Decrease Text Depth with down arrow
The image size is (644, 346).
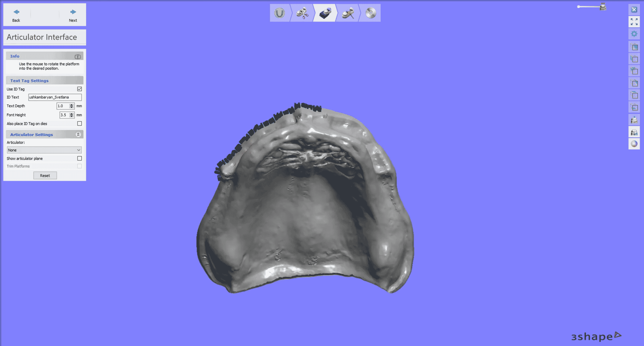click(72, 107)
